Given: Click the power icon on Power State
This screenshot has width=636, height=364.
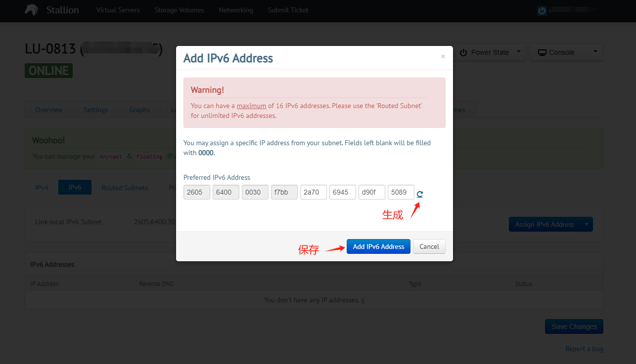Looking at the screenshot, I should tap(463, 52).
